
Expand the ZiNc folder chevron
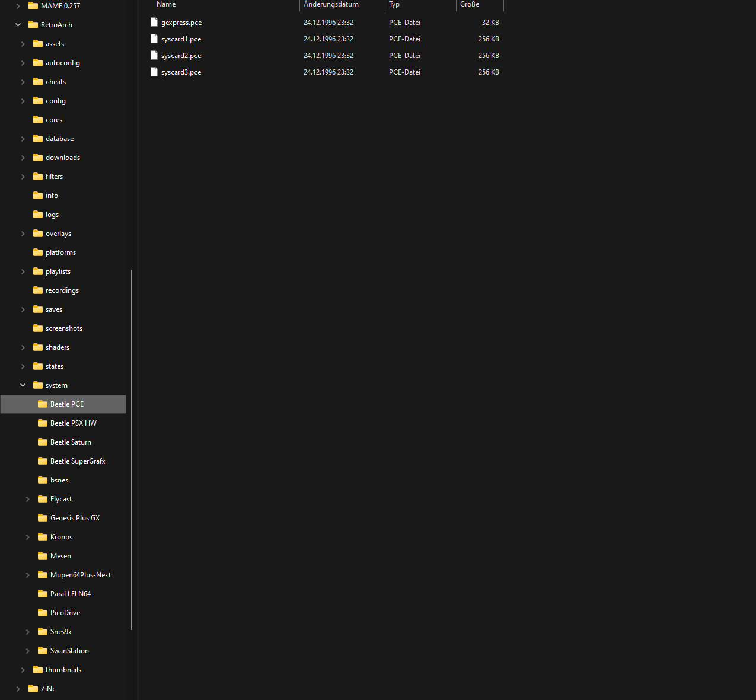pyautogui.click(x=18, y=689)
